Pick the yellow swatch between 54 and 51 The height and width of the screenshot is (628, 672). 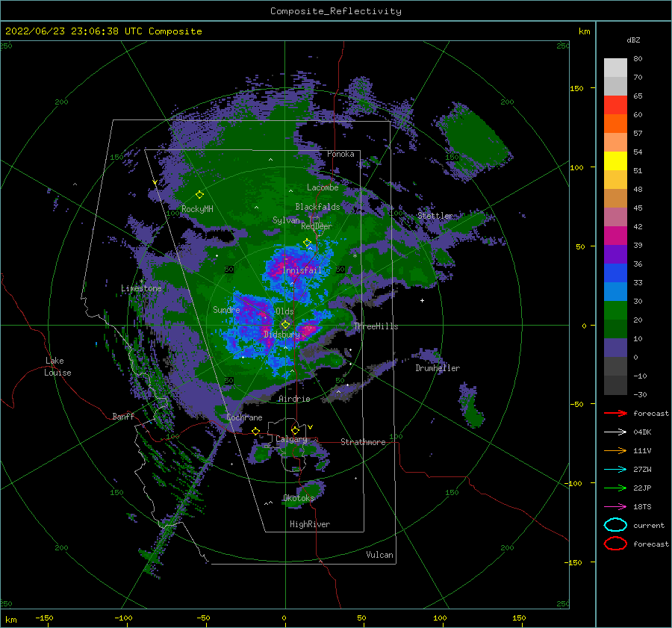pyautogui.click(x=615, y=161)
